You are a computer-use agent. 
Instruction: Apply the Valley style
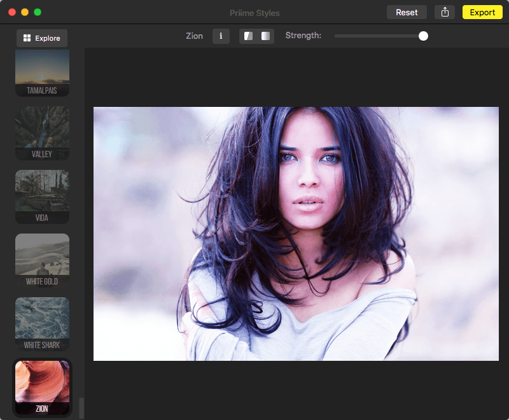[x=42, y=134]
